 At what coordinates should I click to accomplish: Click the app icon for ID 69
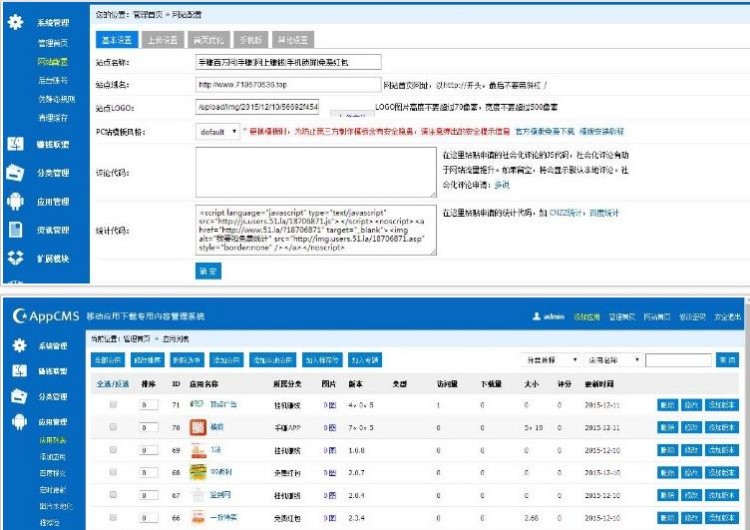coord(197,450)
